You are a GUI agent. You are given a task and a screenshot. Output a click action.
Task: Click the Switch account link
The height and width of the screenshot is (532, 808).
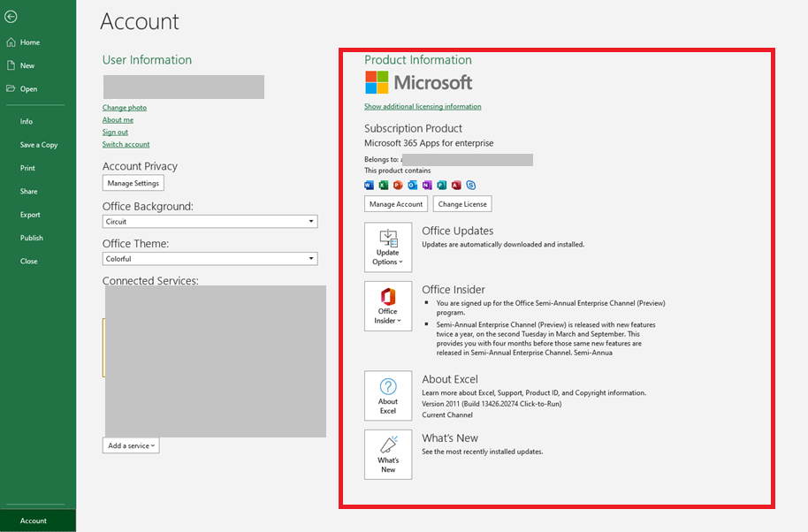[126, 144]
